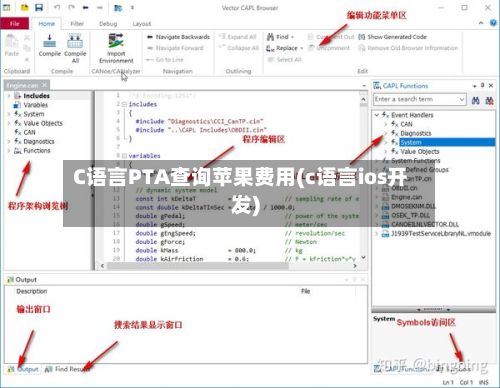Select highlighted System under Event Handlers

coord(447,142)
